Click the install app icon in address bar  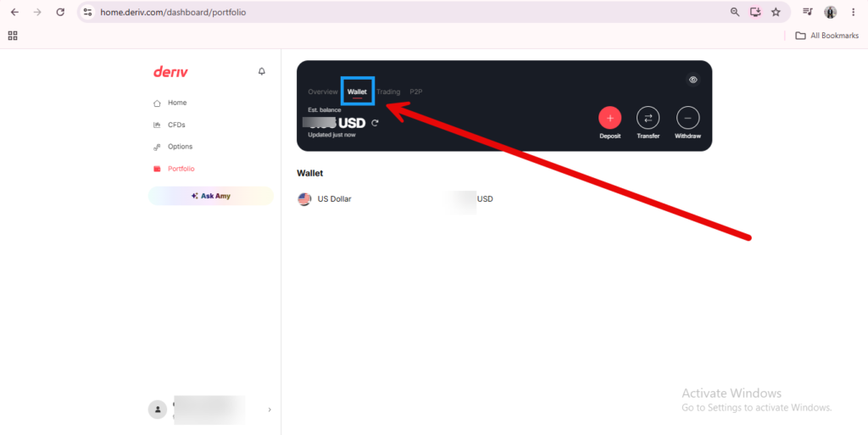[755, 12]
